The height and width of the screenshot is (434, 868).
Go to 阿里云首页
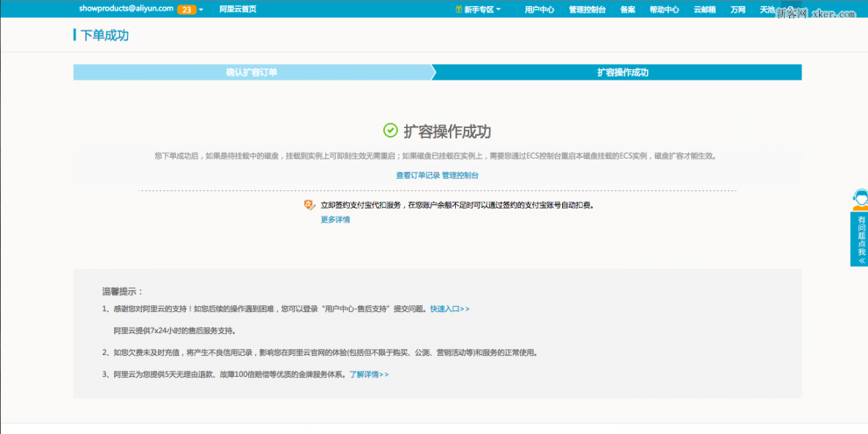238,10
